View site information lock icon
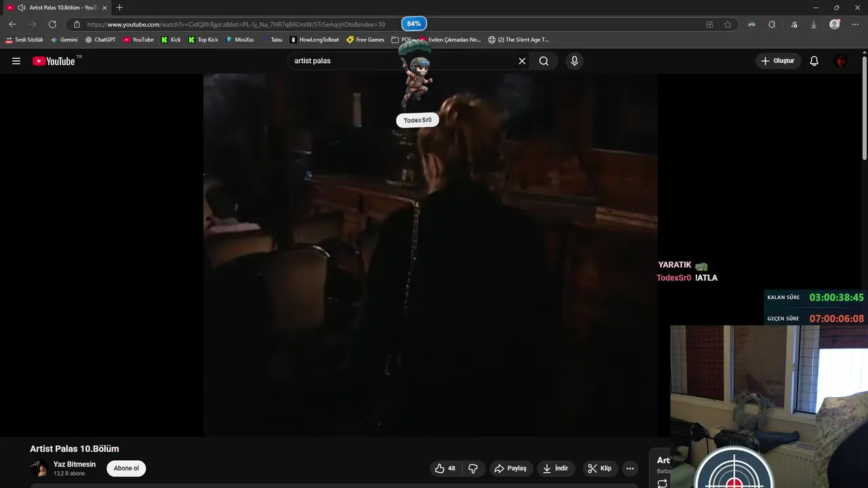The width and height of the screenshot is (868, 488). tap(77, 24)
